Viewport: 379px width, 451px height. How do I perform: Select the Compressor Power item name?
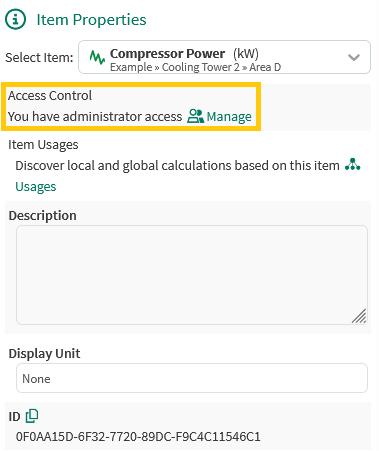pos(167,53)
